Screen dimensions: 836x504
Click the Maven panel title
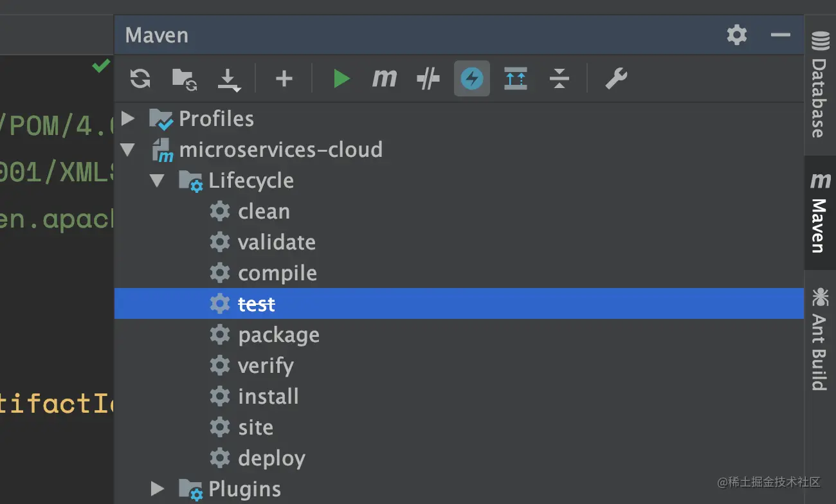157,35
